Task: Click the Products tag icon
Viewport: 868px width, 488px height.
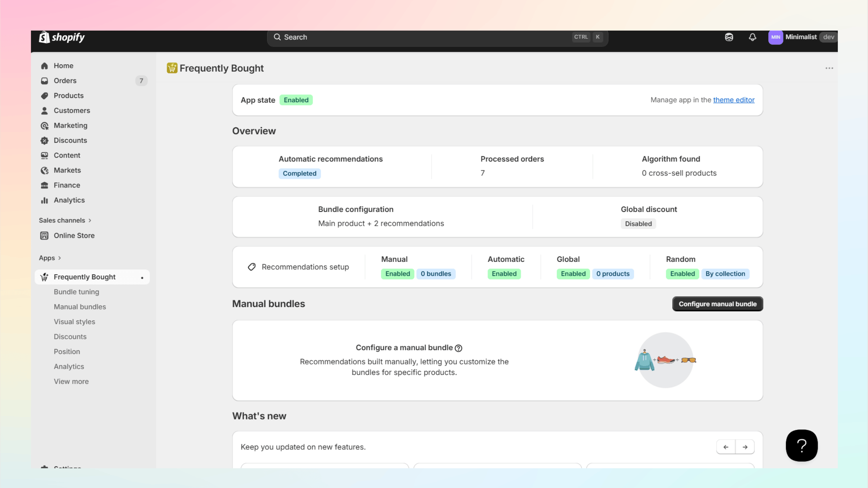Action: point(45,96)
